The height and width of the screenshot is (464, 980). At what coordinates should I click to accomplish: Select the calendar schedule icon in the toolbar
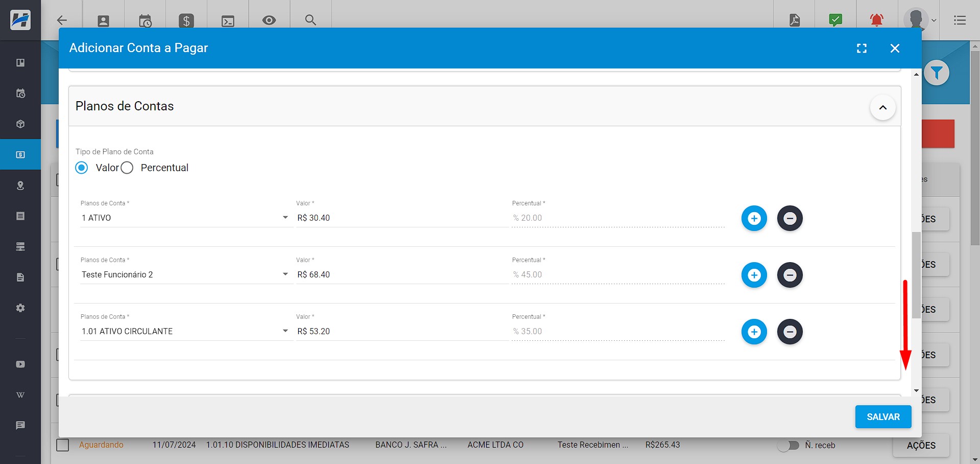click(x=145, y=20)
